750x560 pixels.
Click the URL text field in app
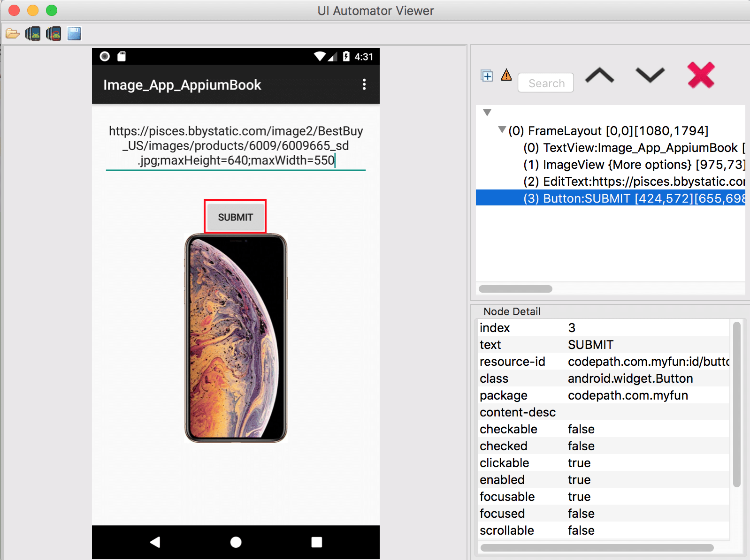point(236,146)
